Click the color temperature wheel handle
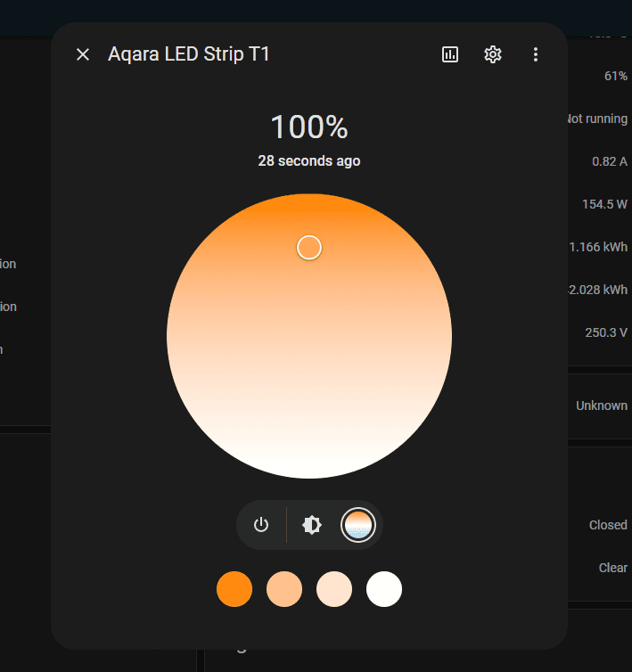The image size is (632, 672). pos(309,248)
